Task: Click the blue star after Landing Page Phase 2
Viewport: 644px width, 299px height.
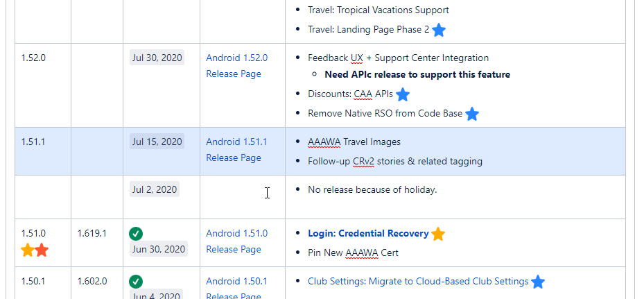Action: pos(439,30)
